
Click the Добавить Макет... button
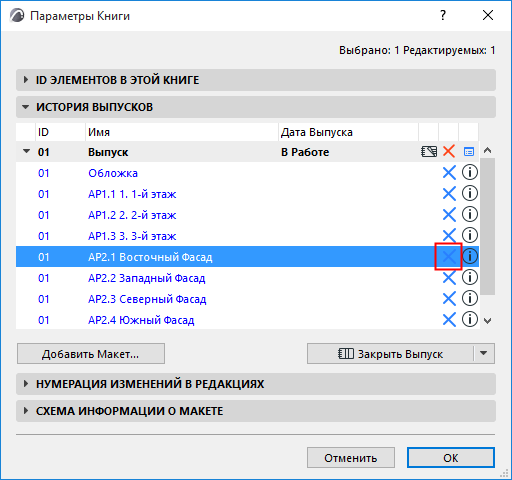pos(91,354)
